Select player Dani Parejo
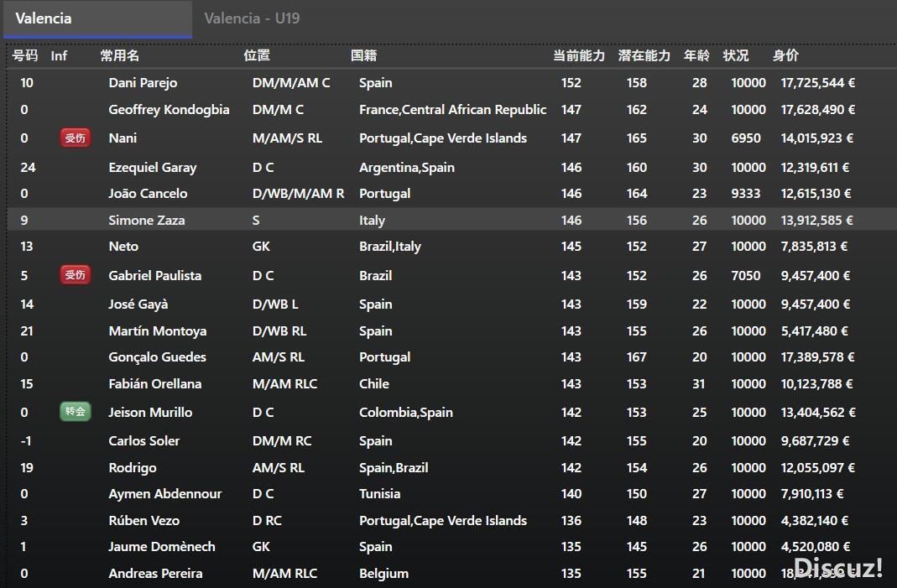 (x=143, y=83)
